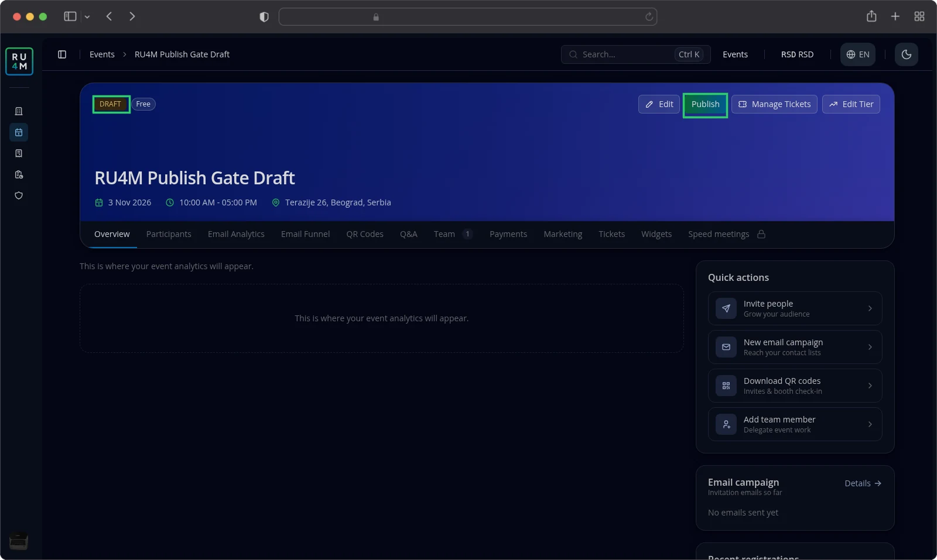
Task: Click the Terazije 26, Beograd, Serbia address
Action: (x=338, y=202)
